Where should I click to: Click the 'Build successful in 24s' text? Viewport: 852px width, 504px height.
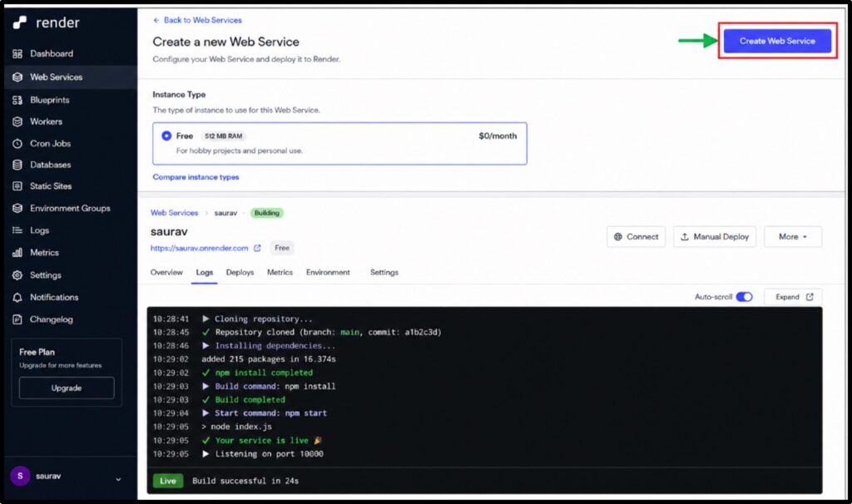(x=245, y=481)
